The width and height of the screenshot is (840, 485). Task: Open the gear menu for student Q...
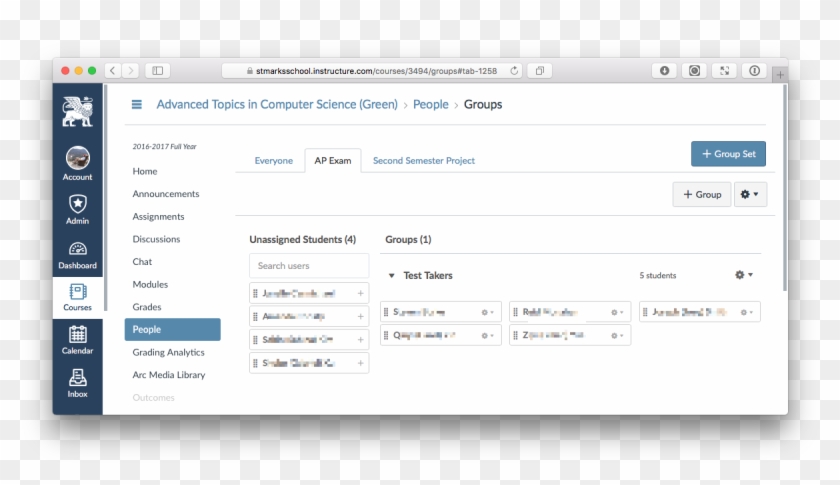(x=488, y=335)
